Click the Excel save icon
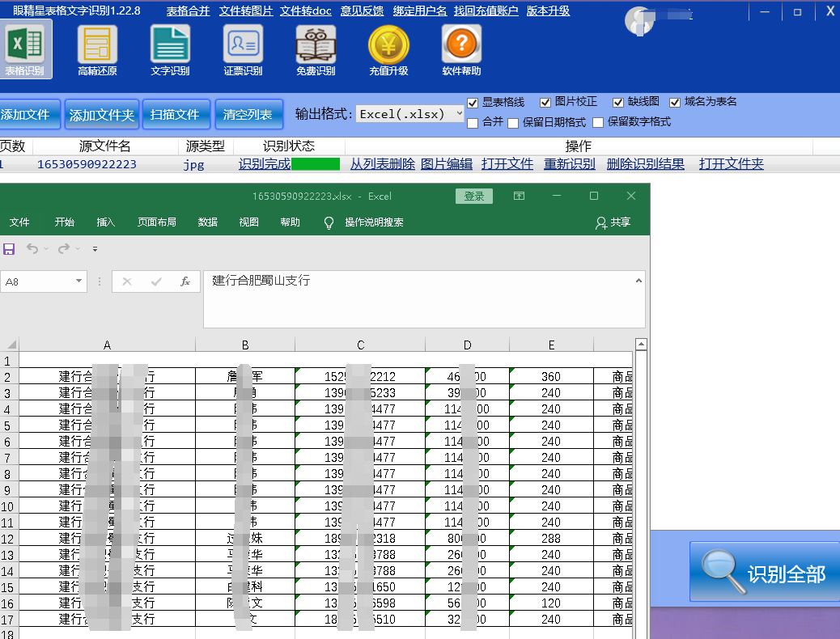Image resolution: width=840 pixels, height=639 pixels. click(x=9, y=248)
